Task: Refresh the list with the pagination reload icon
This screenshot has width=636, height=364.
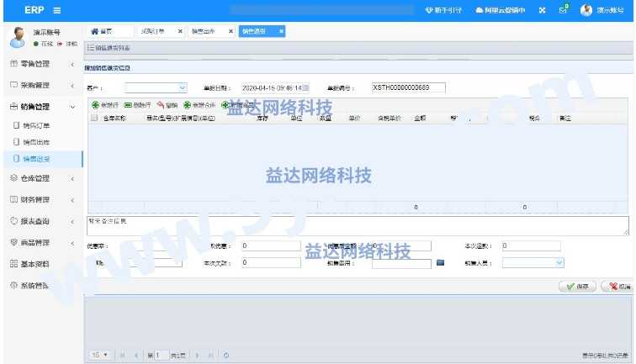Action: point(226,355)
